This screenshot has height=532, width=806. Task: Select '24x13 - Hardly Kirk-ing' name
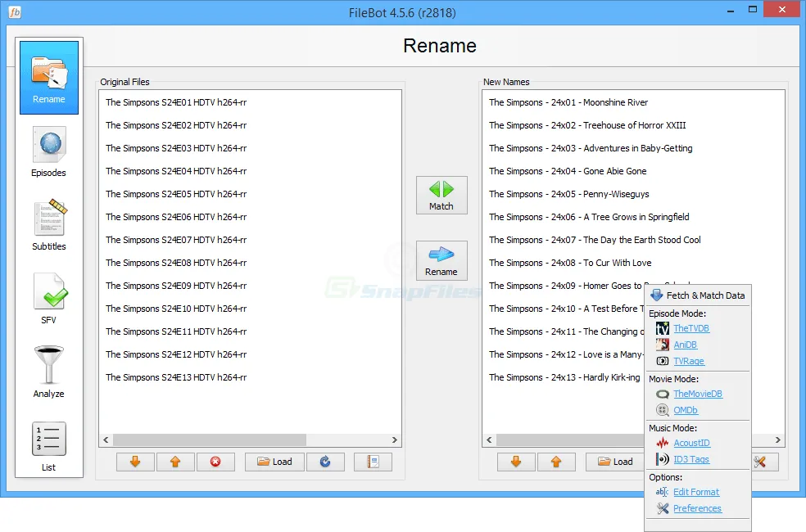pos(564,377)
